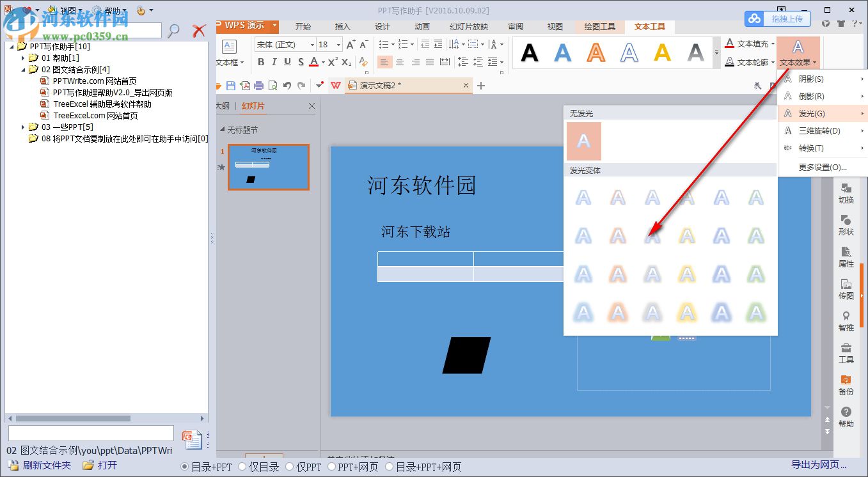Select the no-glow A option
Screen dimensions: 868x477
584,141
